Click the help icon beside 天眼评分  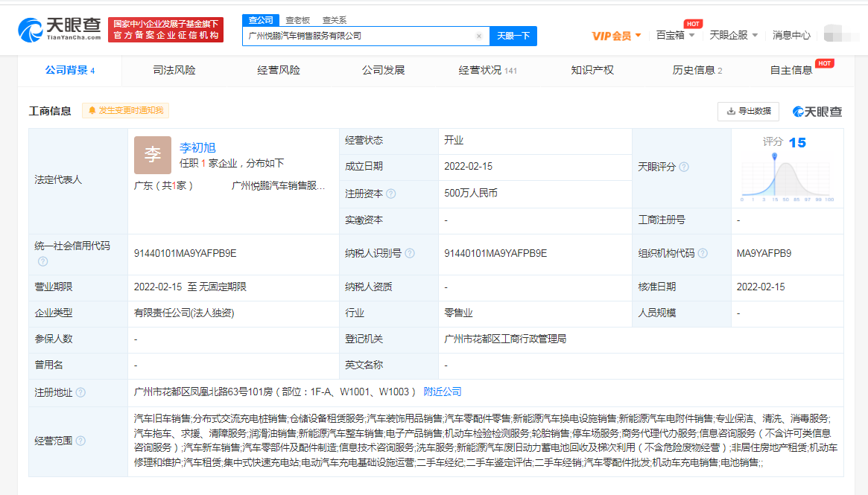[684, 167]
